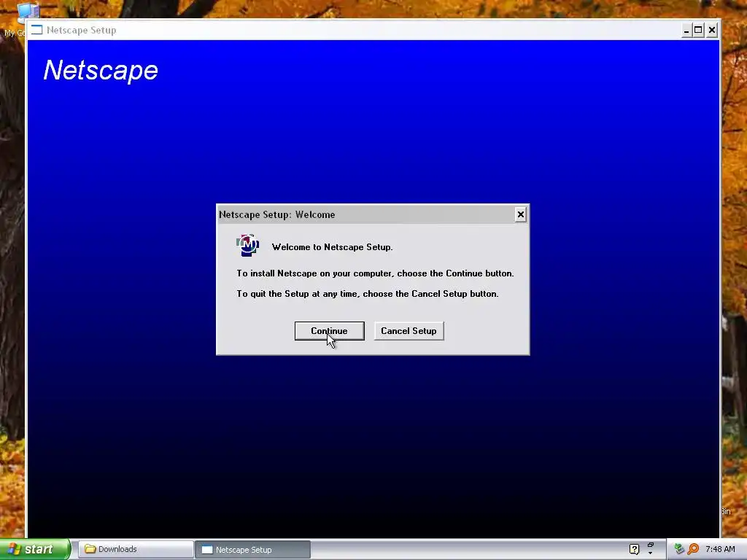Minimize the Netscape Setup window
Image resolution: width=747 pixels, height=560 pixels.
point(686,31)
